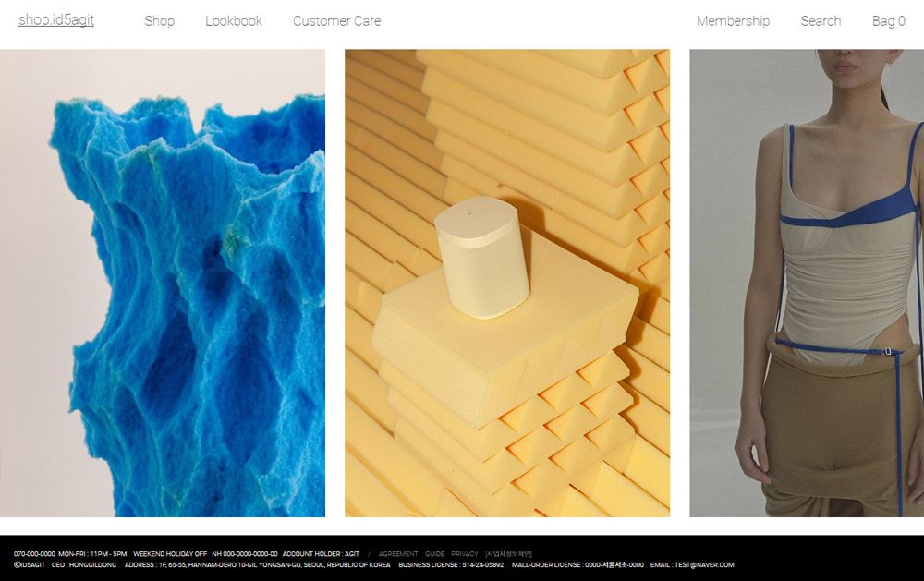The height and width of the screenshot is (581, 924).
Task: Open Customer Care in the navigation
Action: 336,21
